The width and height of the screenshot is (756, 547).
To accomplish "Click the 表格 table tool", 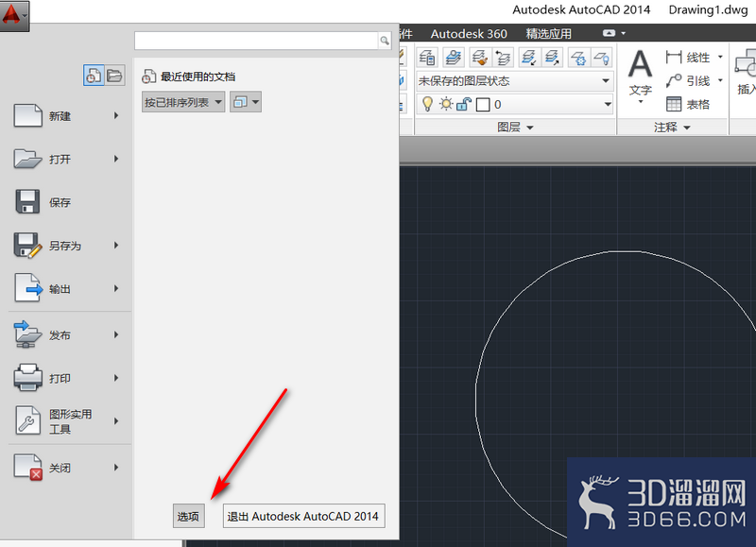I will click(688, 104).
